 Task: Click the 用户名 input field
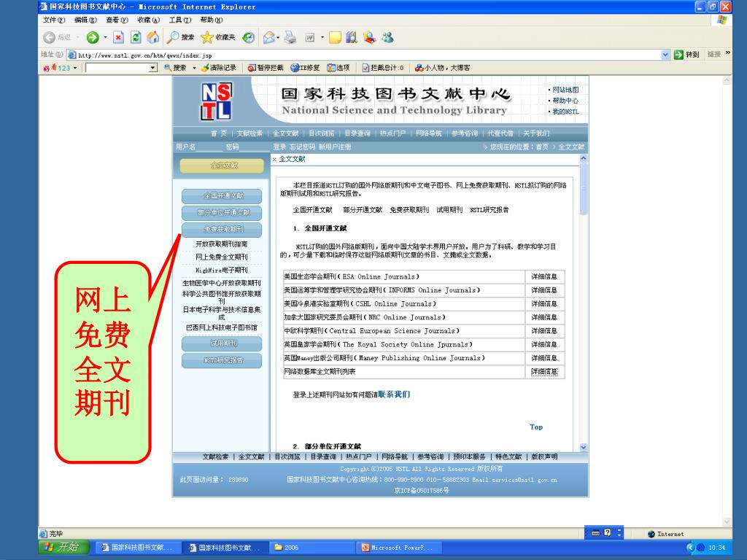tap(209, 147)
